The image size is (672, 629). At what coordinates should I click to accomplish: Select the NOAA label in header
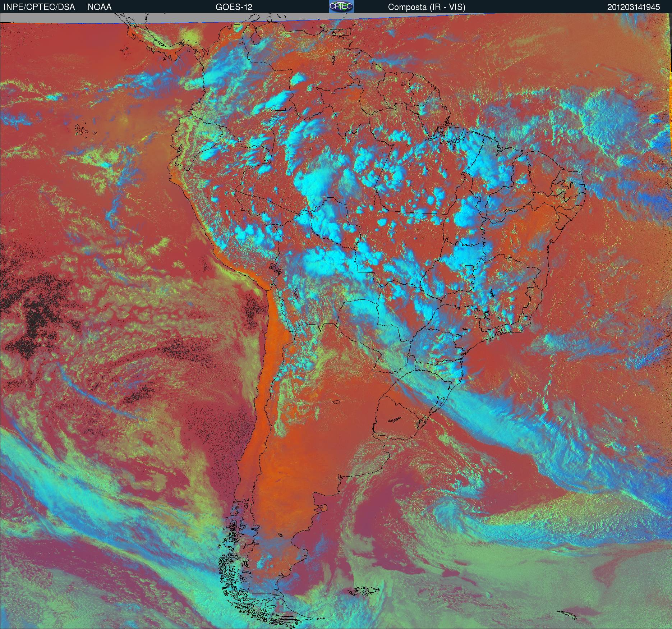[100, 7]
